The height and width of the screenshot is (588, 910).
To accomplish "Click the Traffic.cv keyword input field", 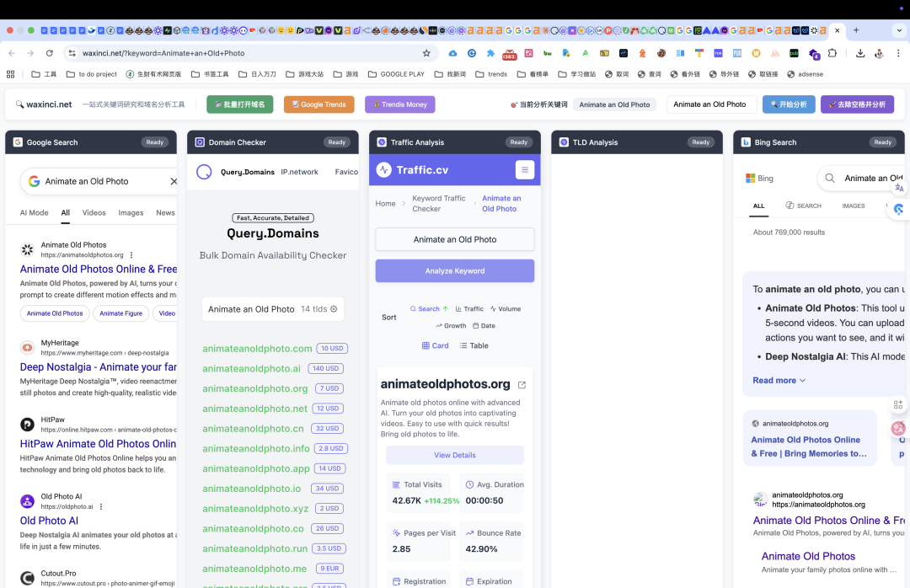I will [x=454, y=239].
